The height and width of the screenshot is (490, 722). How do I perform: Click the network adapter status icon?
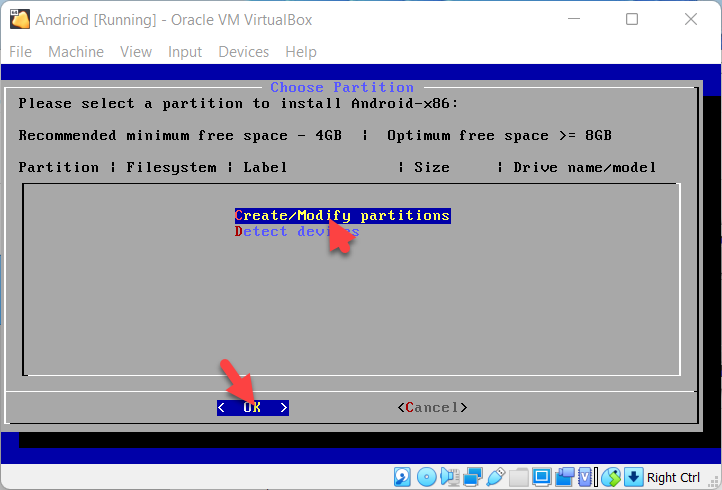click(472, 476)
